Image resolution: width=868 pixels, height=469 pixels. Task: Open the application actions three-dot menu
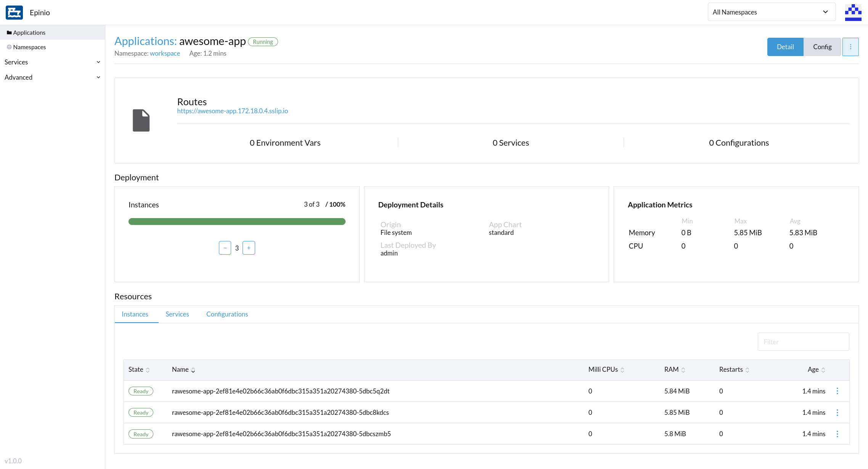850,47
